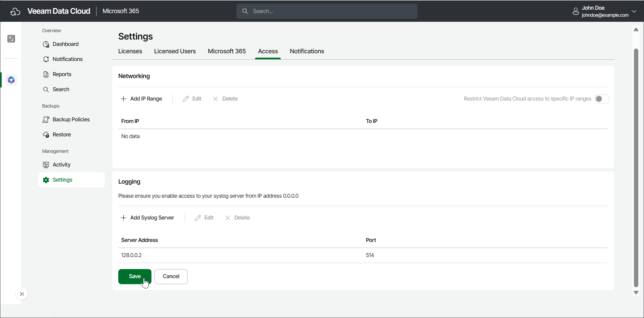Click the Backup Policies icon
Screen dimensions: 644x318
click(x=46, y=120)
